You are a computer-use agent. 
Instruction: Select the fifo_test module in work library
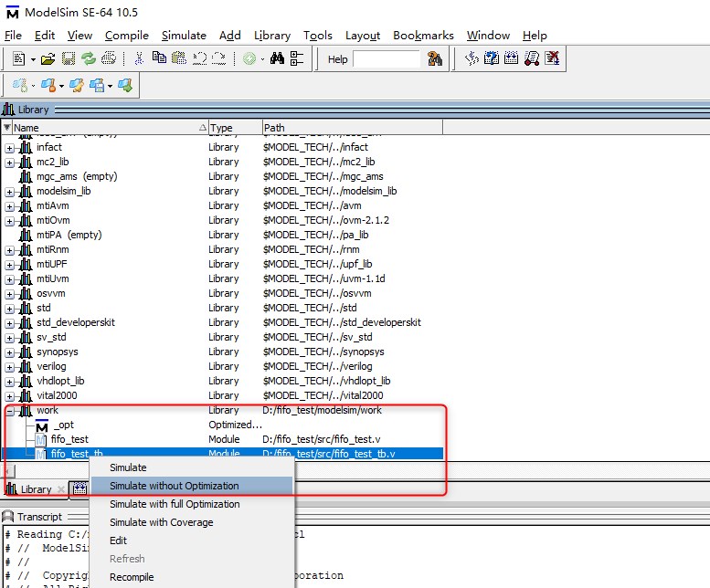tap(69, 439)
